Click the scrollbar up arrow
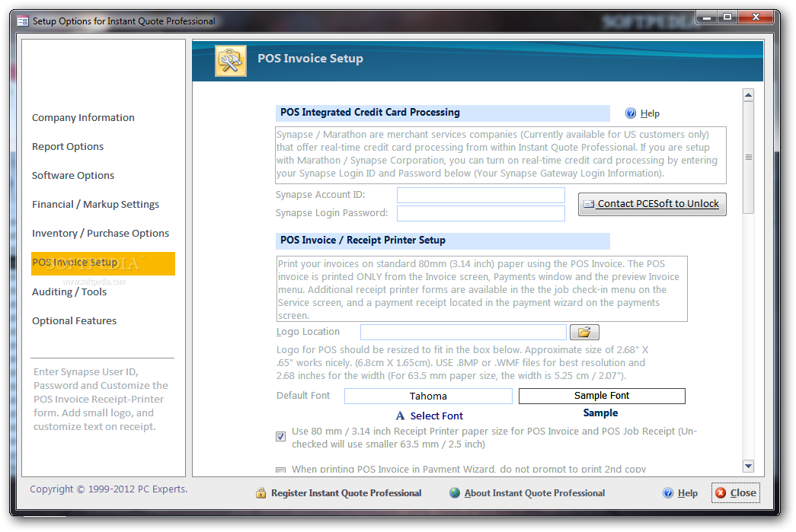 748,95
